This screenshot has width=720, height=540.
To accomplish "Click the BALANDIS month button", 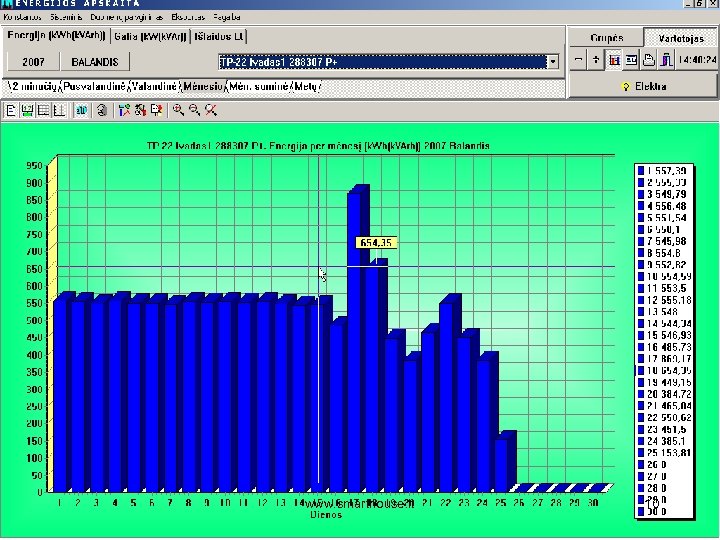I will pos(95,62).
